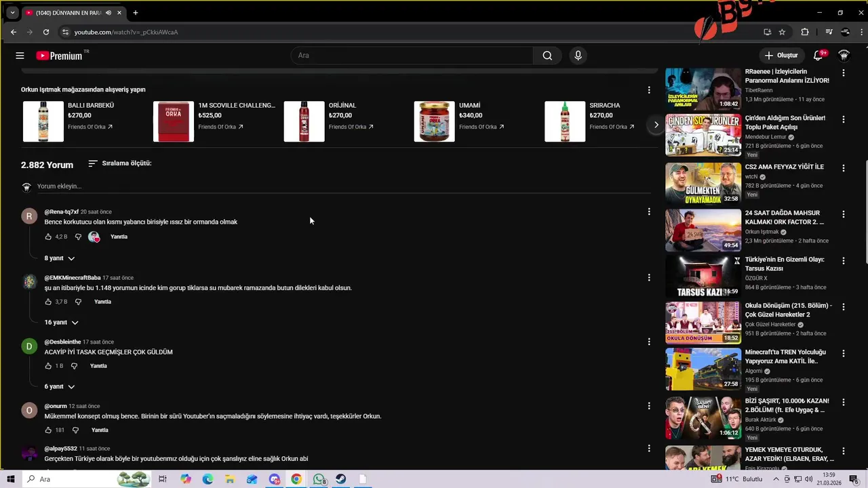Focus the Ara search box

[412, 56]
